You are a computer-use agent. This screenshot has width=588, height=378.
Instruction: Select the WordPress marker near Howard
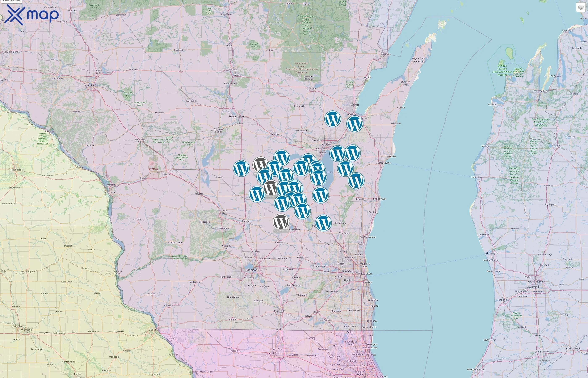(333, 119)
